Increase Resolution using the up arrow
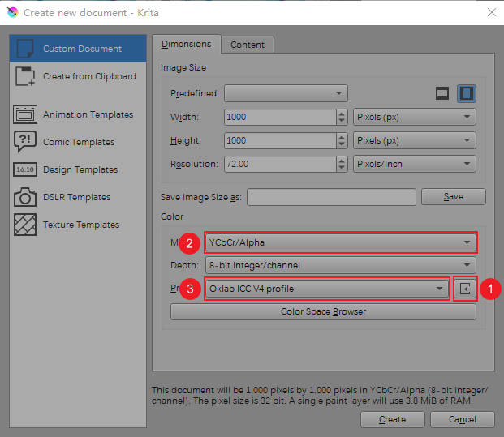 [x=342, y=160]
